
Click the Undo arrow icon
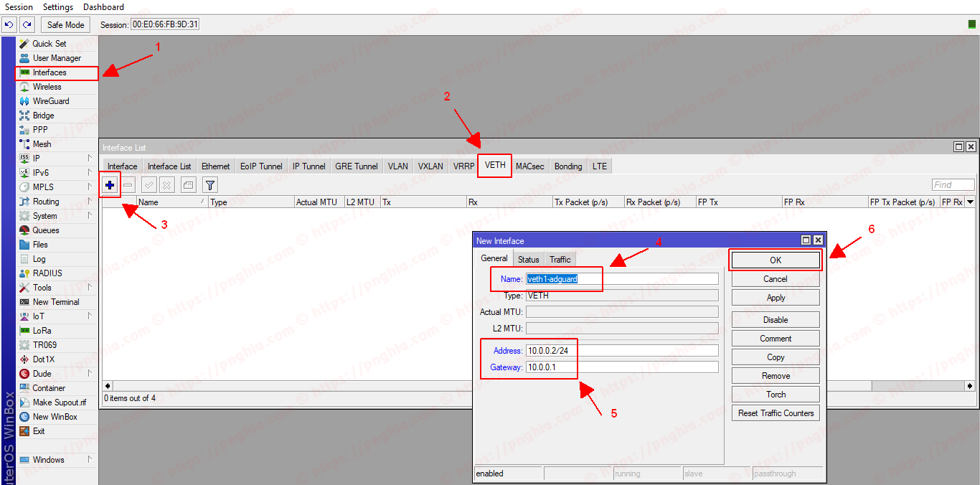point(9,24)
